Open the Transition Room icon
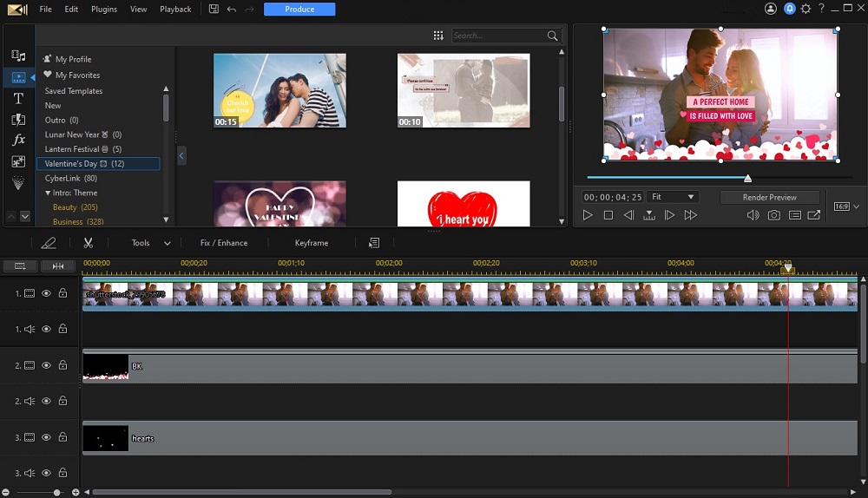The image size is (868, 498). (18, 120)
